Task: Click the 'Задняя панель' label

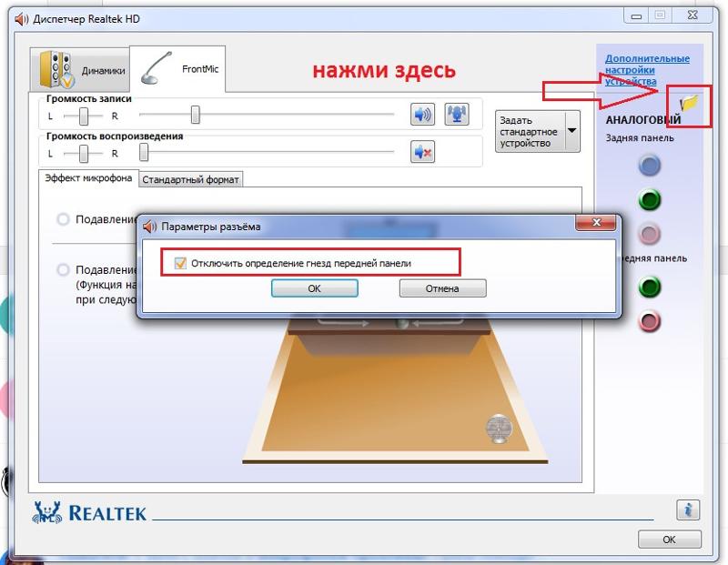Action: [x=640, y=138]
